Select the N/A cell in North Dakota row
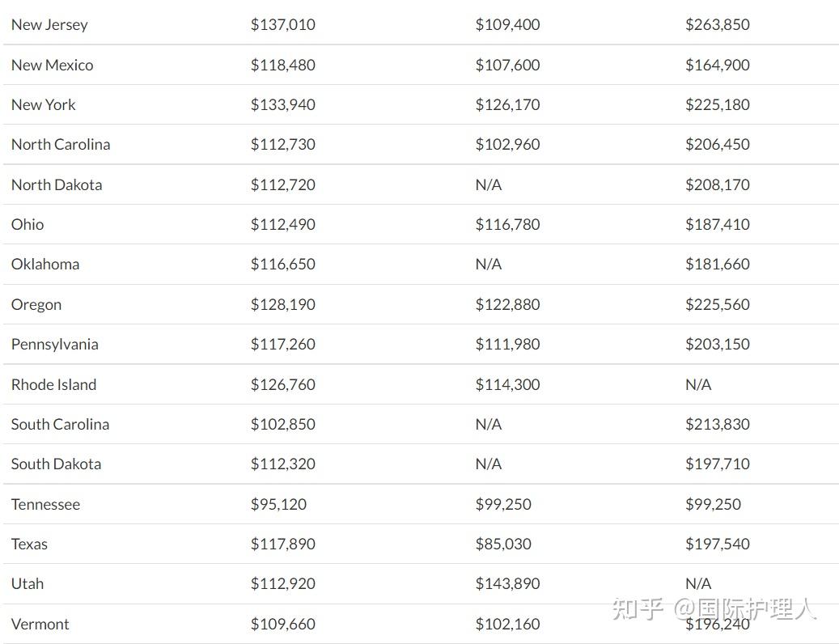The height and width of the screenshot is (644, 839). pos(489,184)
